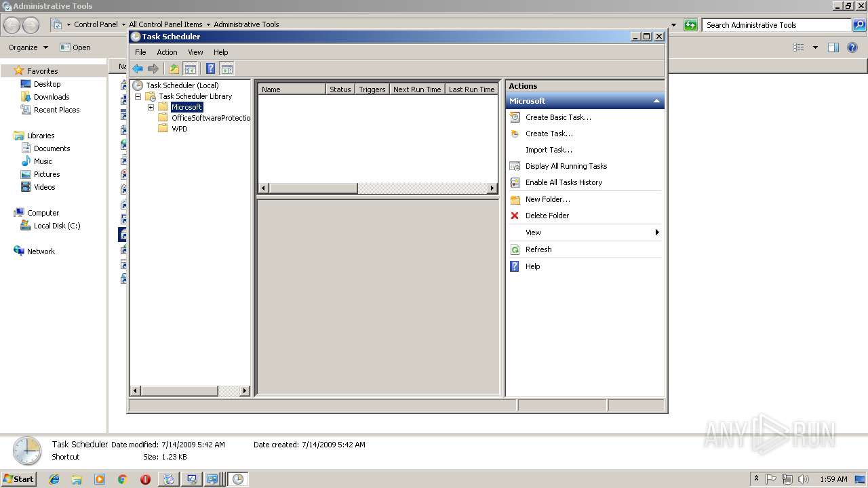This screenshot has height=488, width=868.
Task: Click the Triggers column header
Action: click(372, 89)
